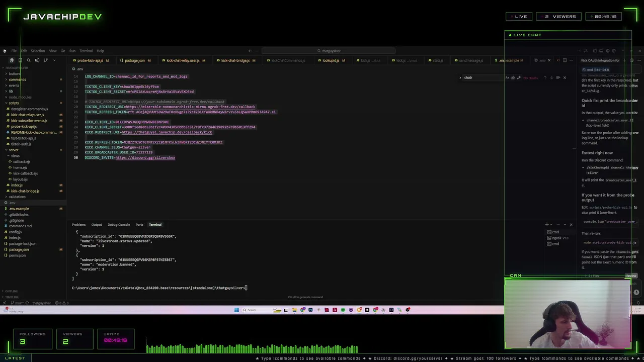Open the File menu
The width and height of the screenshot is (644, 362).
pos(14,51)
